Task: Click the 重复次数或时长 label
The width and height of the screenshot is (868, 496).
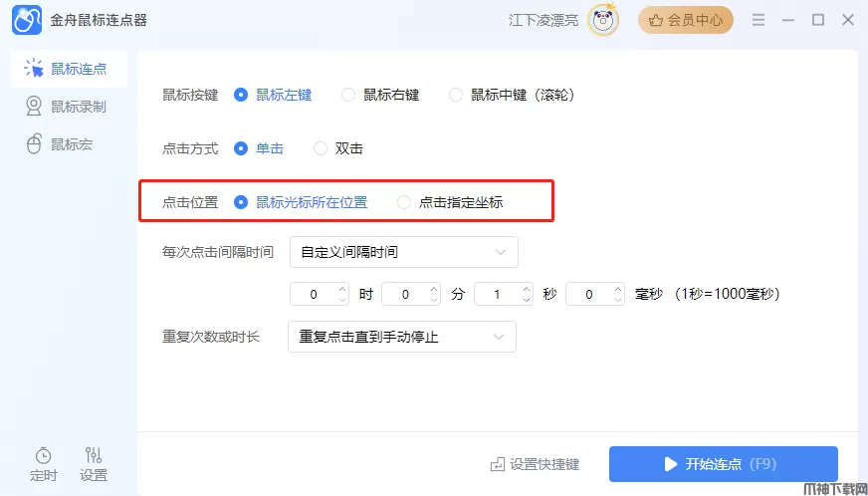Action: (210, 337)
